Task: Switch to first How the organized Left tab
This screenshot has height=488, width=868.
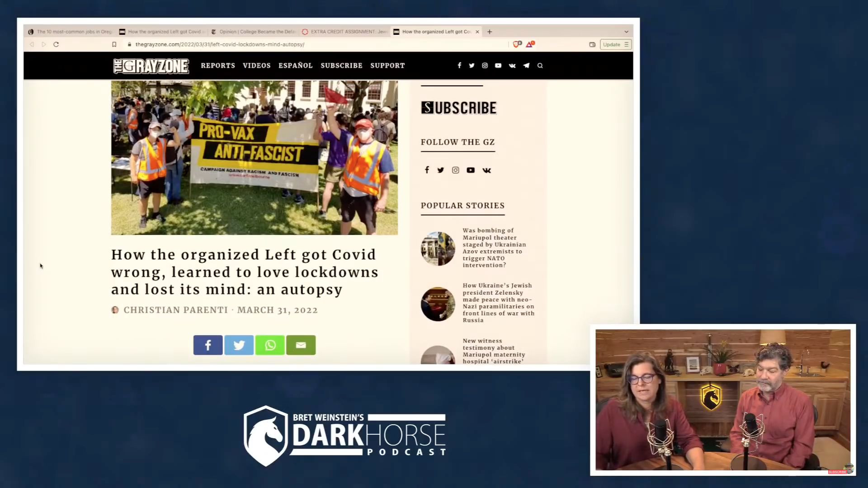Action: point(161,32)
